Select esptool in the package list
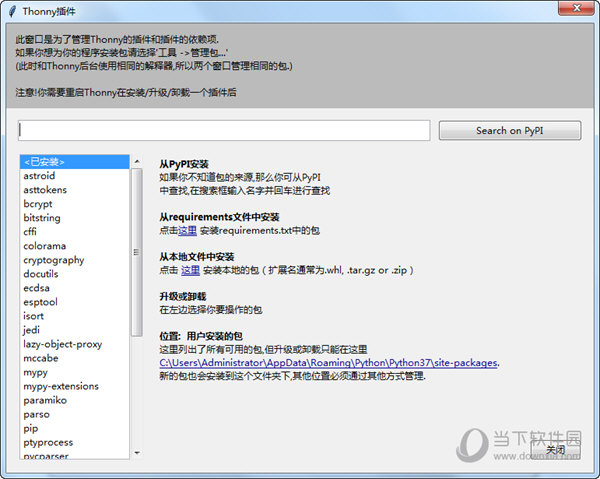 (74, 302)
